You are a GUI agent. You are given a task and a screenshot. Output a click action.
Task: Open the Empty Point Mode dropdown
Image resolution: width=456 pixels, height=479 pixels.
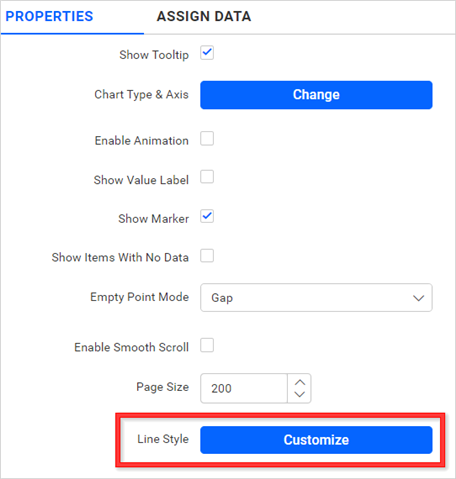click(316, 298)
